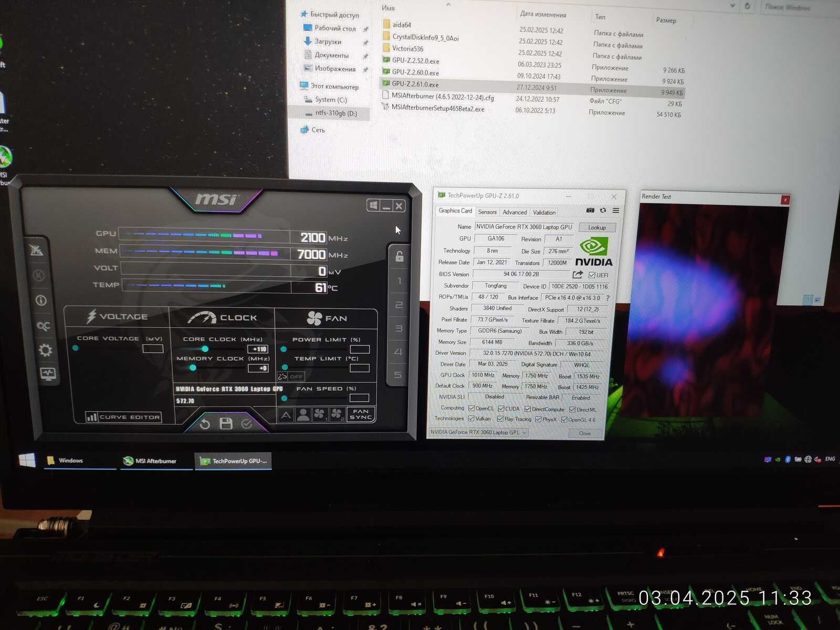
Task: Toggle Afterburner Windows startup button
Action: point(373,205)
